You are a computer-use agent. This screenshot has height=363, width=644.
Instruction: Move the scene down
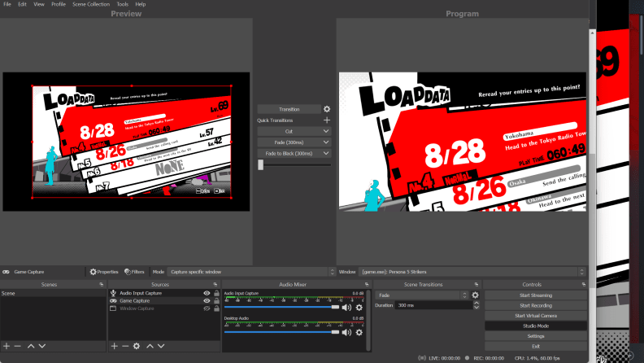coord(42,346)
